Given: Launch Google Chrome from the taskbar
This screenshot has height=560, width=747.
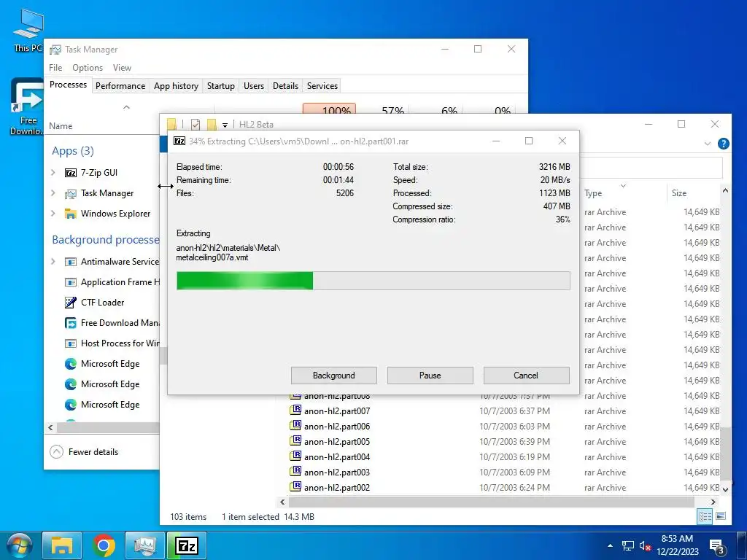Looking at the screenshot, I should coord(104,545).
